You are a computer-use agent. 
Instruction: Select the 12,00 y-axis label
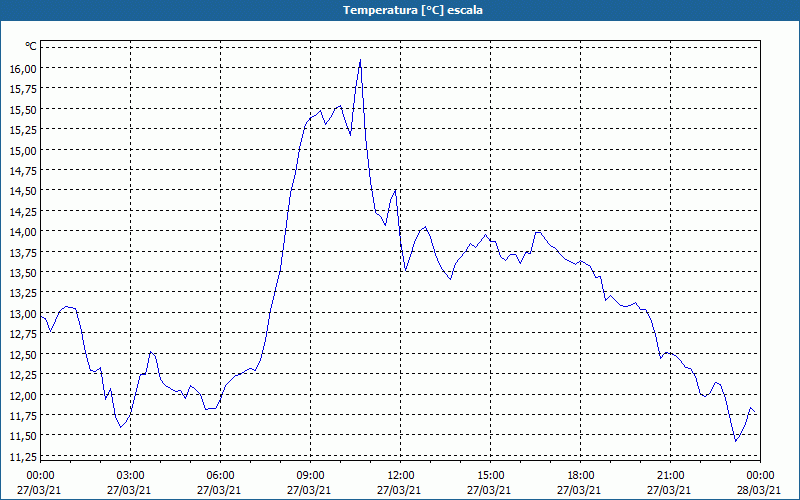pyautogui.click(x=23, y=395)
